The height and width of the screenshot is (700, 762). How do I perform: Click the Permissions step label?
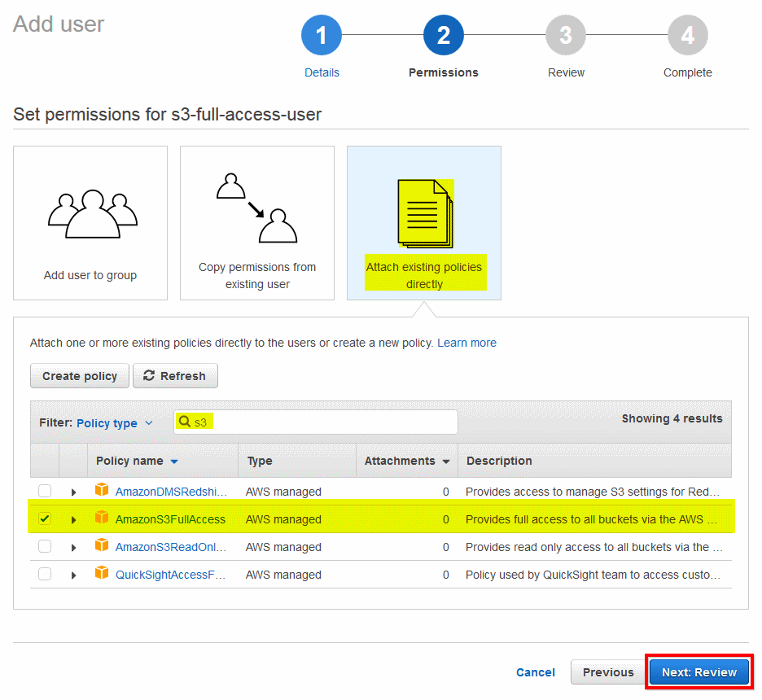(443, 72)
